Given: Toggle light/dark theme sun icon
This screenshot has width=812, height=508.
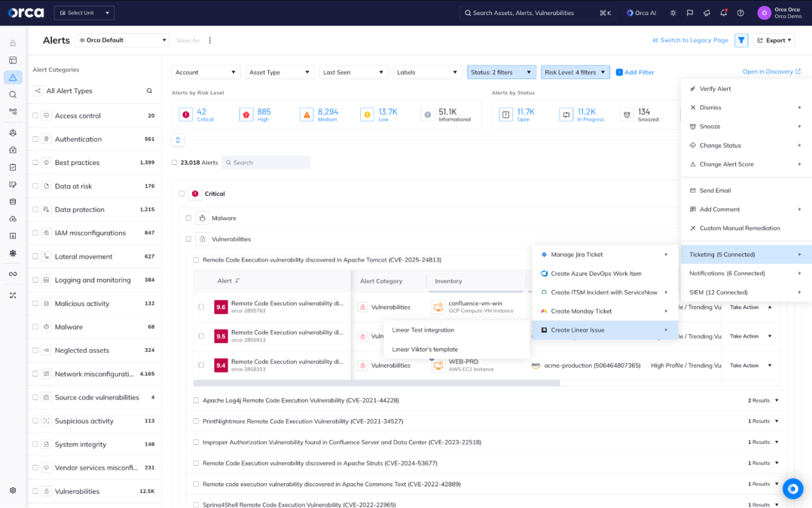Looking at the screenshot, I should click(673, 13).
